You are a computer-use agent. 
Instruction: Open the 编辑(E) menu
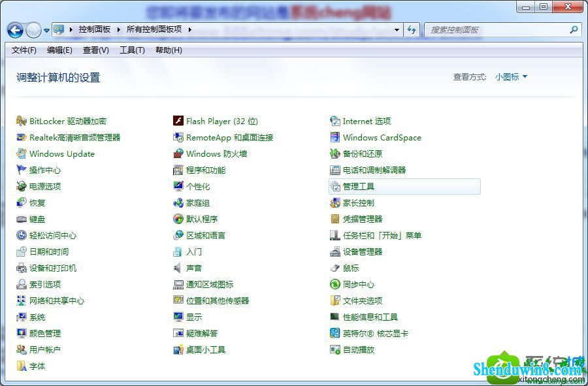59,50
